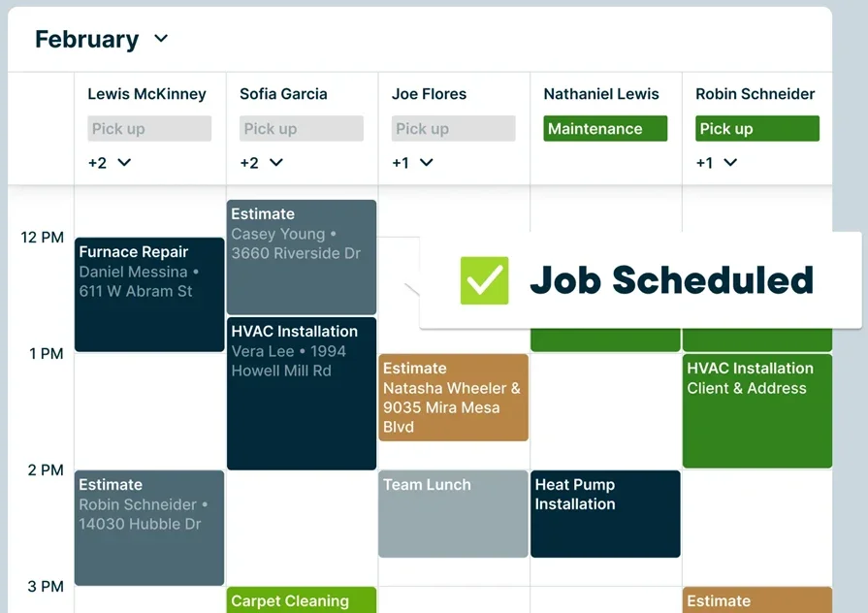868x613 pixels.
Task: Expand the +1 job under Joe Flores
Action: (x=412, y=163)
